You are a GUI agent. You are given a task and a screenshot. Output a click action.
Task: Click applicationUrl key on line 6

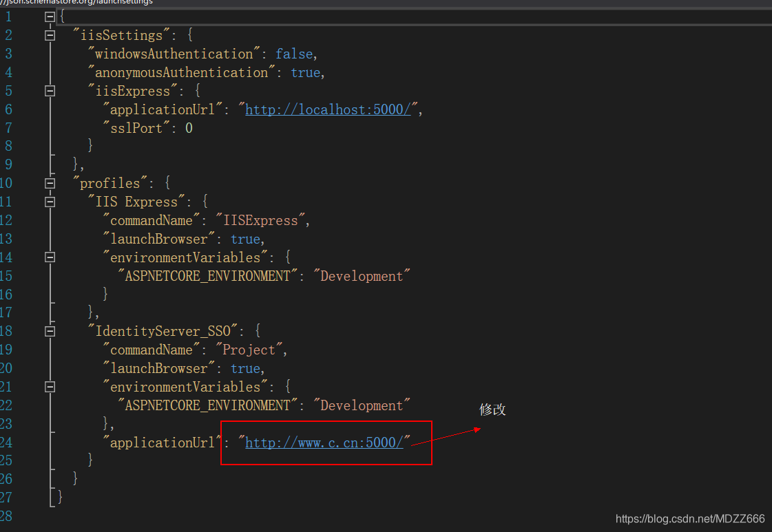[163, 109]
